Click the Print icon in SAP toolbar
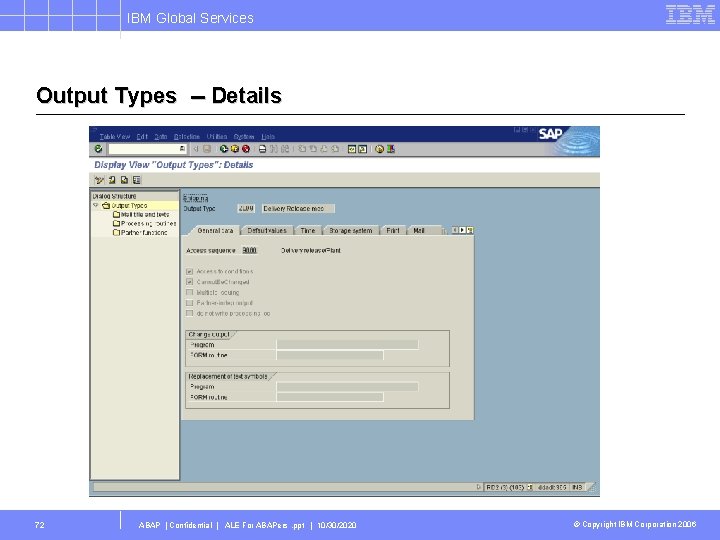This screenshot has height=540, width=720. (x=263, y=149)
